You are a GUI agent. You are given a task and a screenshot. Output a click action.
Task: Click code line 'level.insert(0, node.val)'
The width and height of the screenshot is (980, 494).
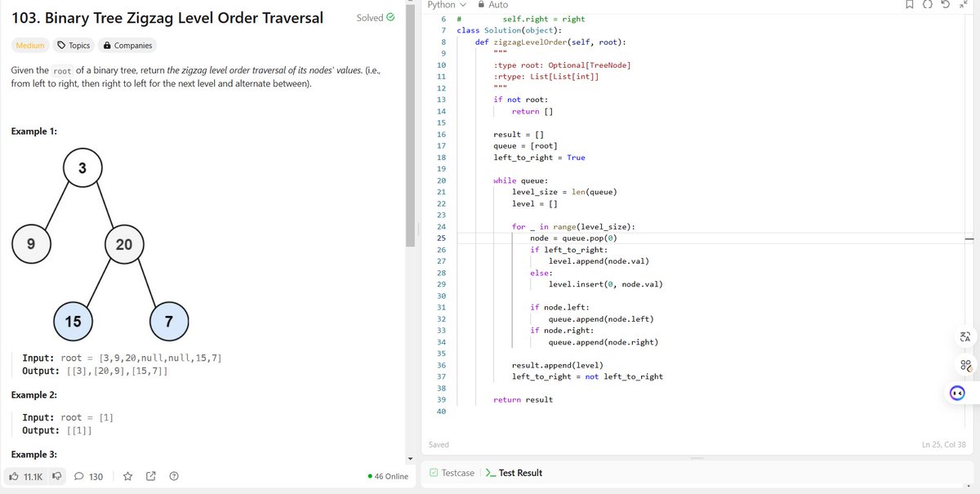pyautogui.click(x=605, y=284)
